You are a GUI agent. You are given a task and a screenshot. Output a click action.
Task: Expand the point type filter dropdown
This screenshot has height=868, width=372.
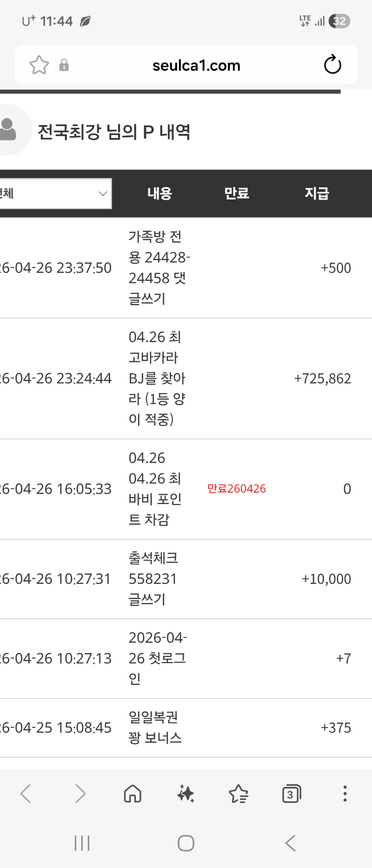tap(55, 193)
